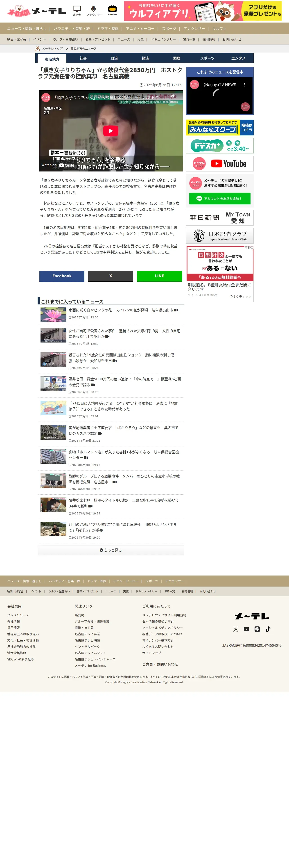289x868 pixels.
Task: Open the 番組表 TV schedule icon
Action: pos(77,11)
